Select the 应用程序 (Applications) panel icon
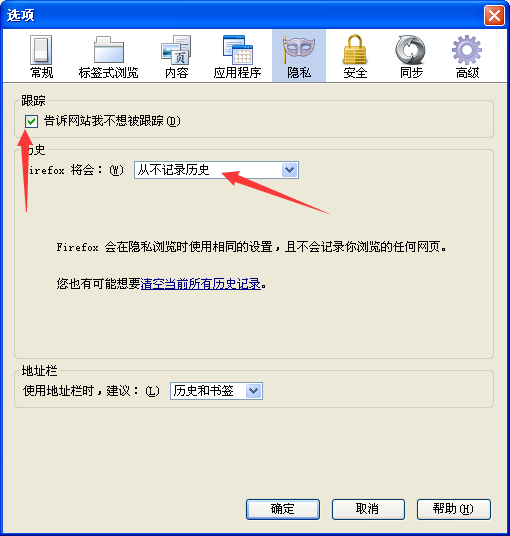The height and width of the screenshot is (536, 510). point(238,50)
